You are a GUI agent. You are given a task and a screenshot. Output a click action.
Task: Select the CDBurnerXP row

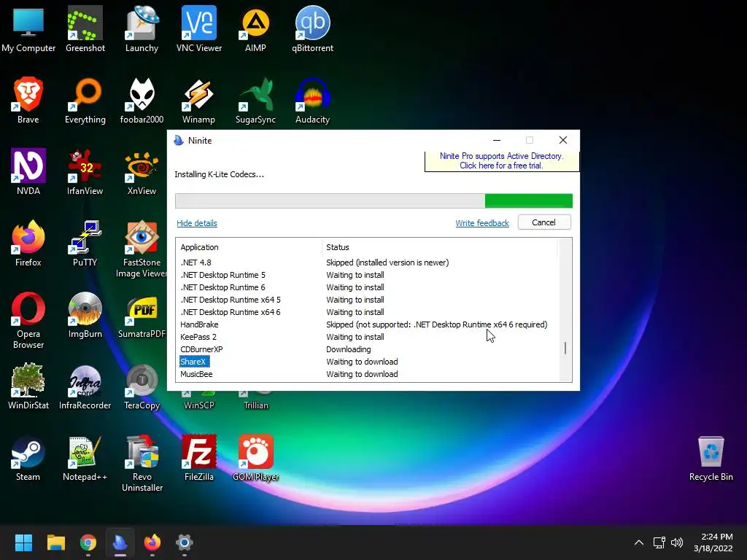tap(367, 349)
